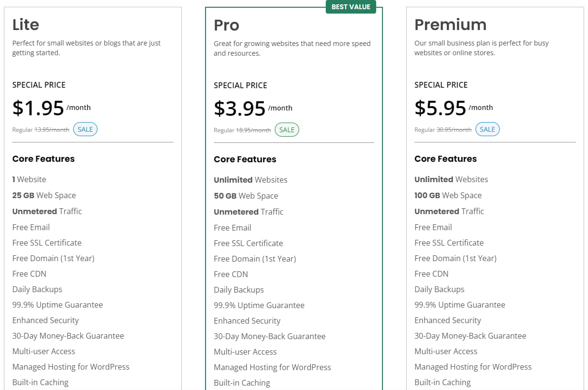Click 'Multi-user Access' in Lite plan

point(44,351)
